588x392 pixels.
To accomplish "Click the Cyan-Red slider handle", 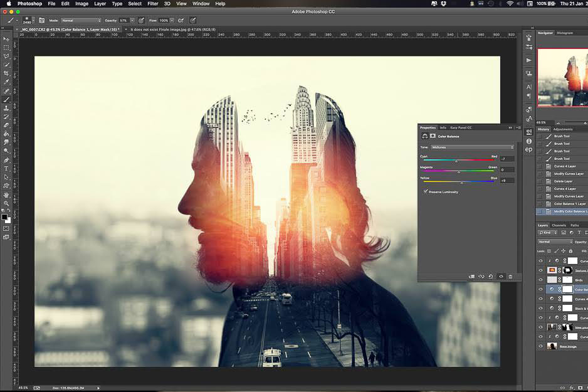I will tap(456, 161).
